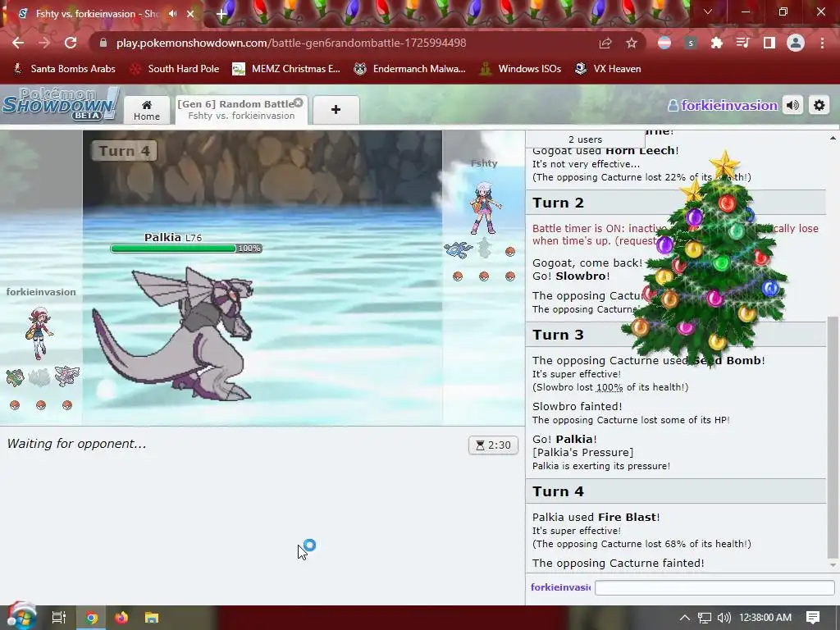Click forkieinvasion trainer sprite

coord(39,333)
